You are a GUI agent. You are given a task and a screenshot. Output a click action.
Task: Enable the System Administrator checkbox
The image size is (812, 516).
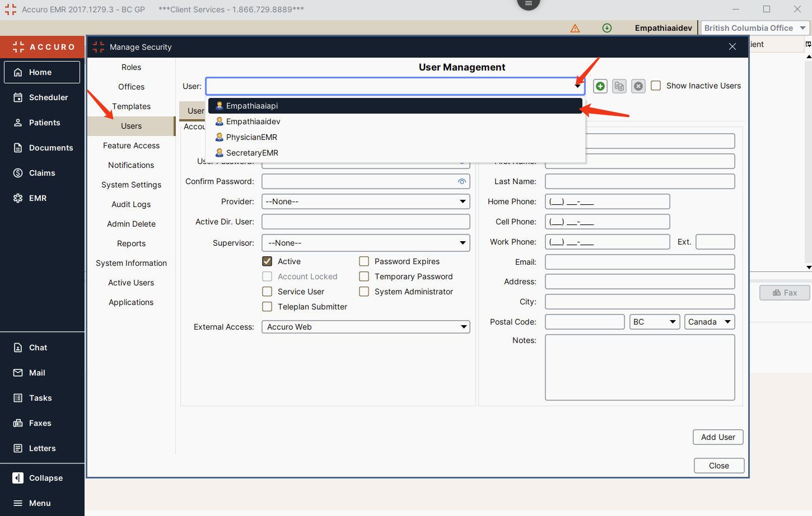tap(364, 292)
